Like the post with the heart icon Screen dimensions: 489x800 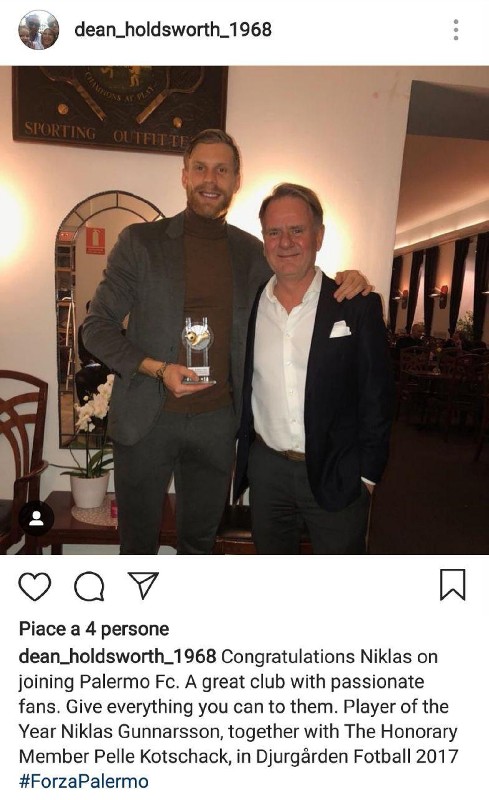[35, 586]
